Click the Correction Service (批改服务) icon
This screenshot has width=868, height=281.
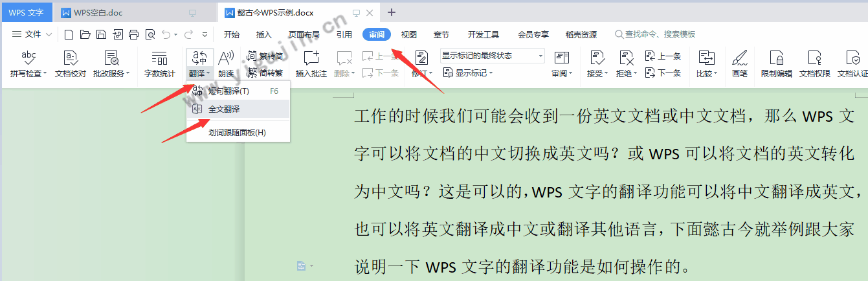point(111,58)
